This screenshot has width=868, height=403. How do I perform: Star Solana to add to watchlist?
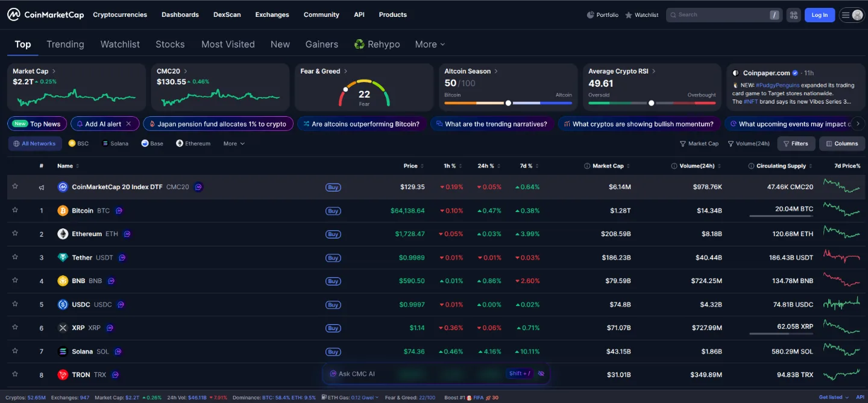[x=15, y=351]
